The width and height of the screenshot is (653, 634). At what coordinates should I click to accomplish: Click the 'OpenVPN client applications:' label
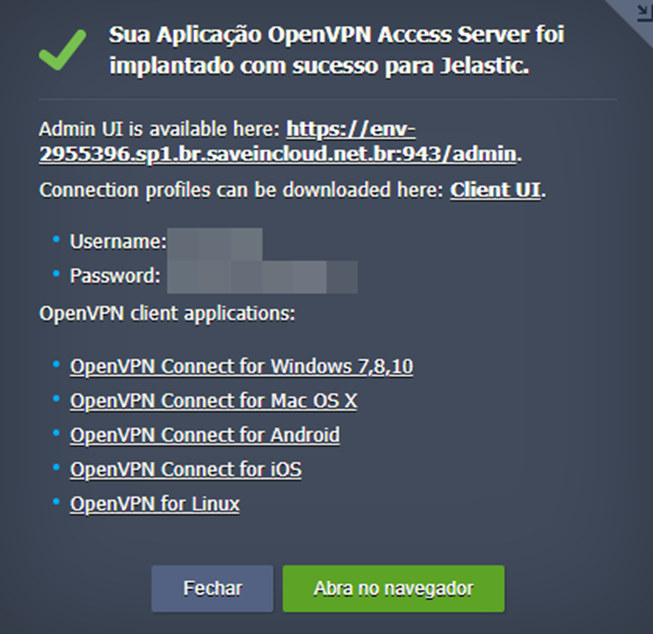(167, 313)
